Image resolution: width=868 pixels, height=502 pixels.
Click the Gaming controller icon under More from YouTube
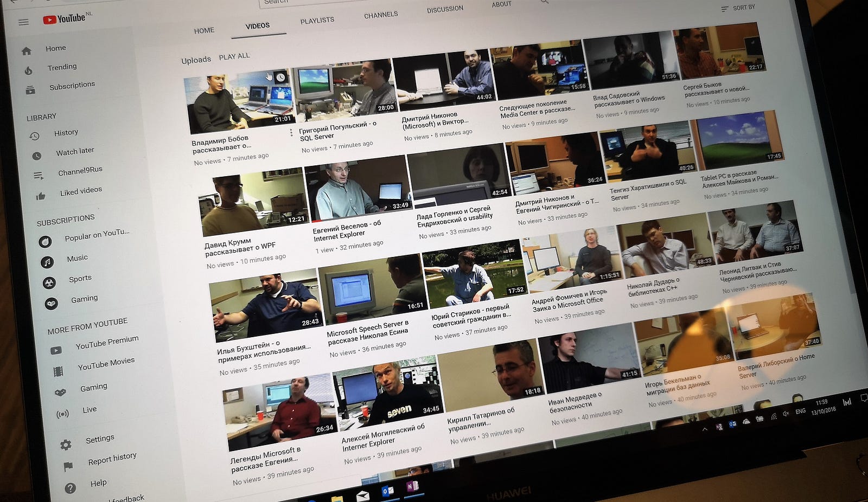[60, 392]
